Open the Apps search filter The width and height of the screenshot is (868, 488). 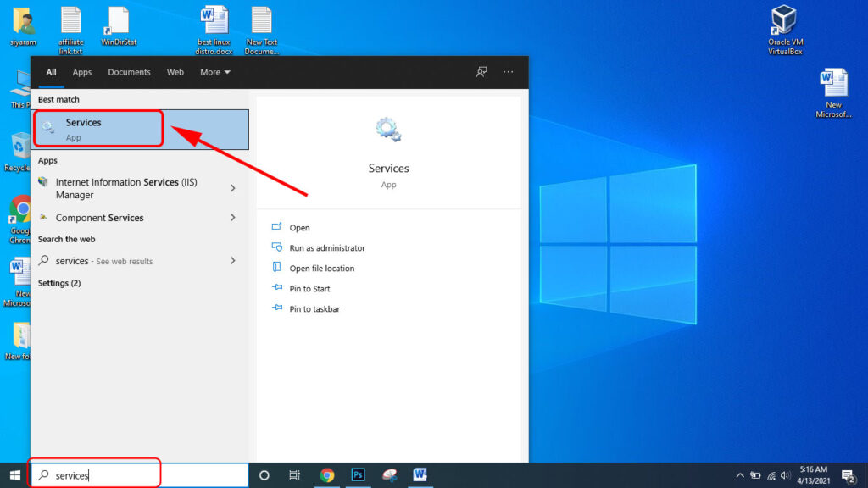(81, 72)
